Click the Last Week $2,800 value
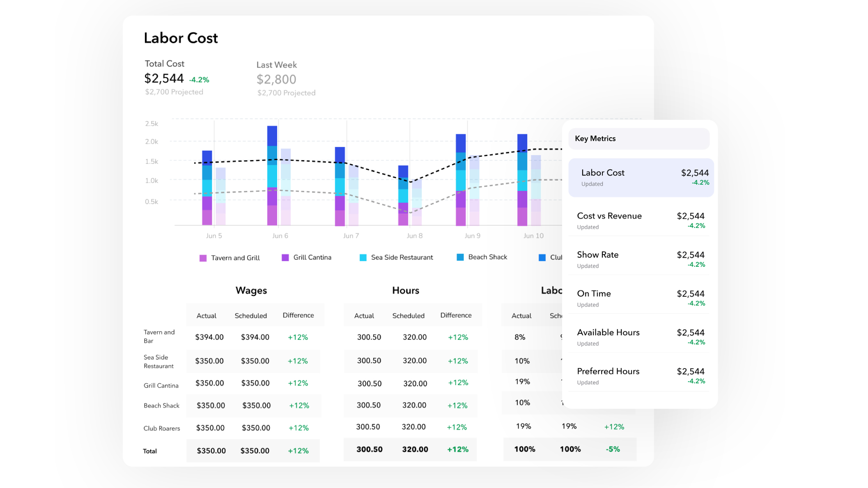This screenshot has width=868, height=488. (276, 79)
